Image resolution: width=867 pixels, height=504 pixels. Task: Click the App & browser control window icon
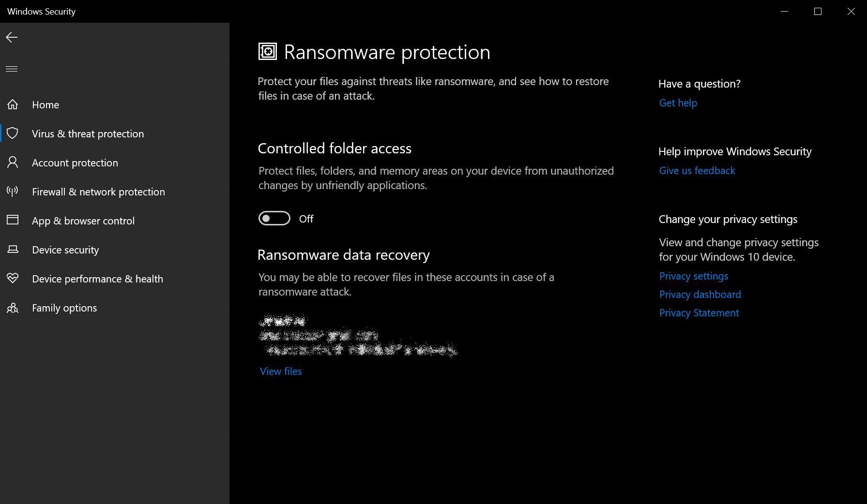point(13,220)
